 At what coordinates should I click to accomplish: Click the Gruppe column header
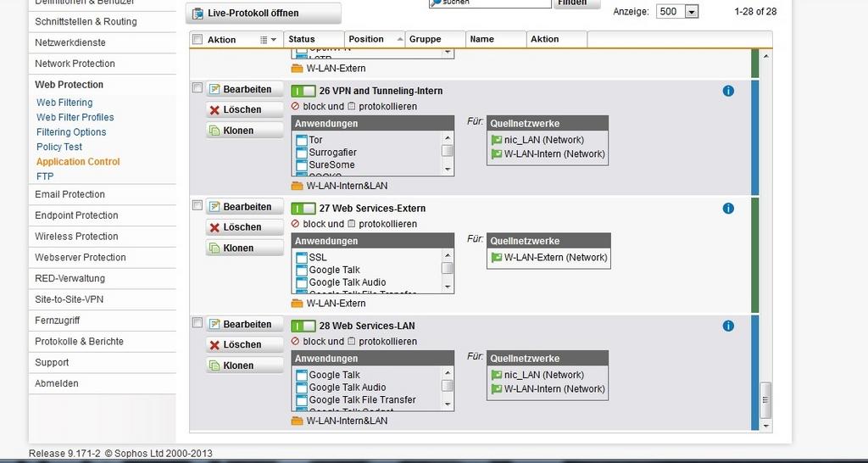click(435, 39)
